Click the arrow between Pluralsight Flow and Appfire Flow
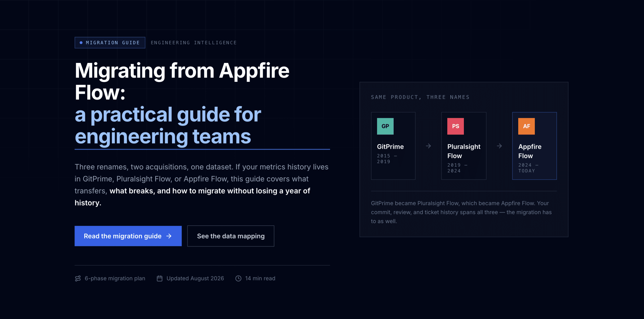Screen dimensions: 644x319 pyautogui.click(x=499, y=146)
